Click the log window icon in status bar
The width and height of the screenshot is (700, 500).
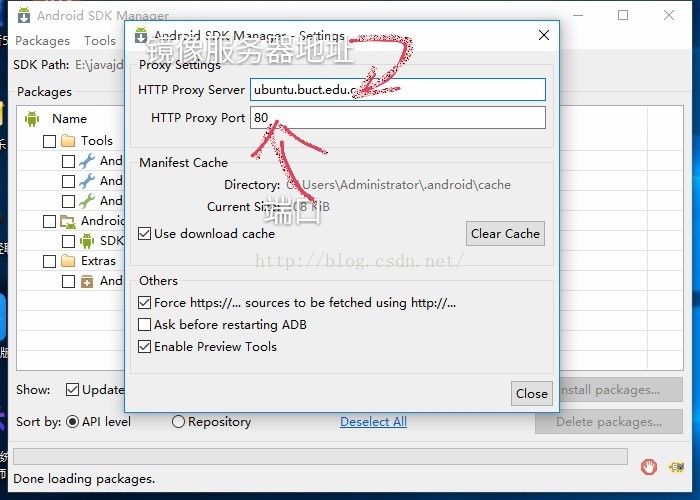pyautogui.click(x=676, y=467)
